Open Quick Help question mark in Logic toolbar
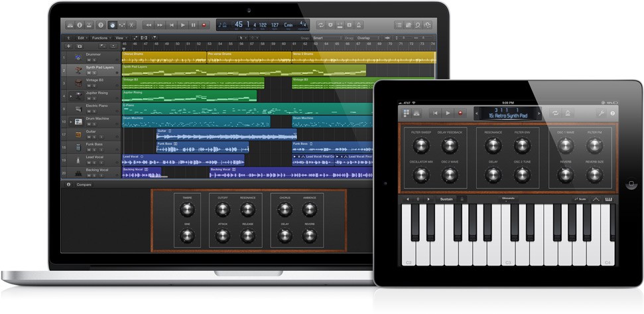This screenshot has height=314, width=644. [101, 25]
